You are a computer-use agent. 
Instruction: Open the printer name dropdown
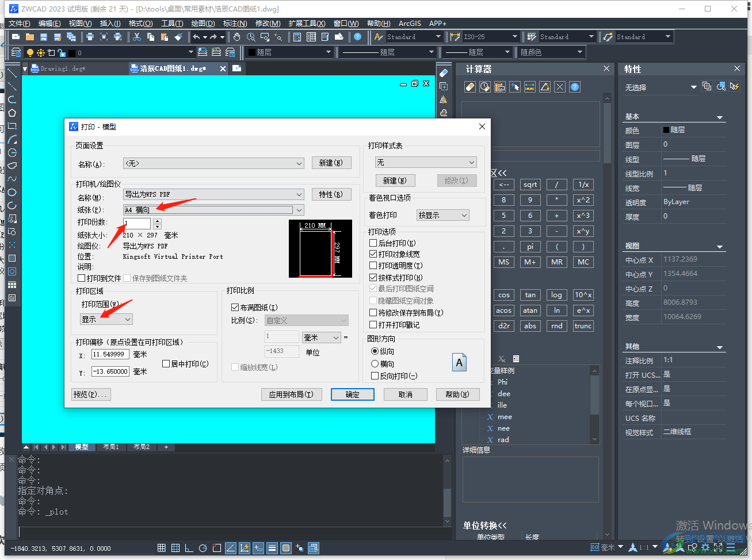213,194
